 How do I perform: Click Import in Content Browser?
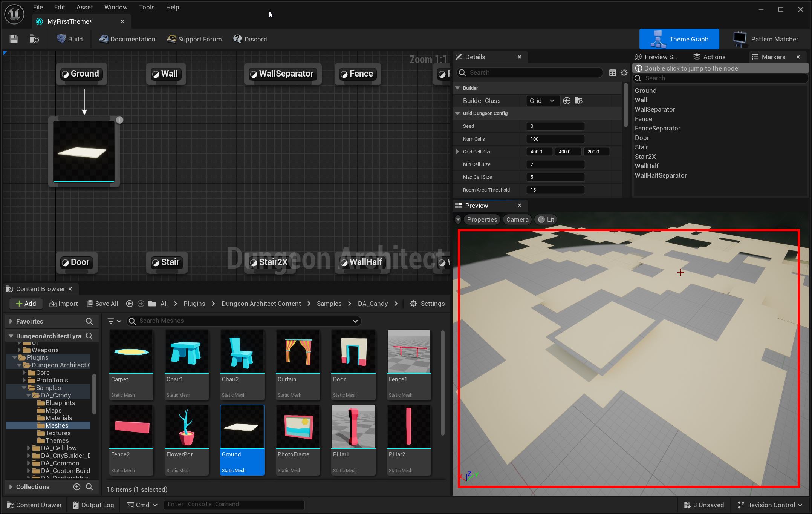(x=63, y=304)
